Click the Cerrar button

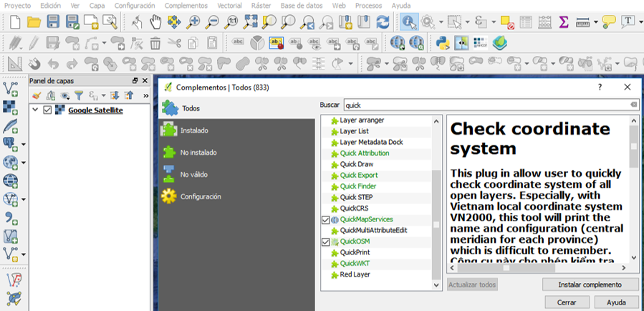pyautogui.click(x=567, y=302)
